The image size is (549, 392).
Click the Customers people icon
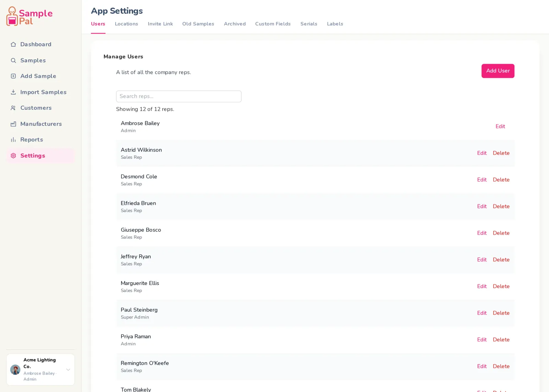coord(13,108)
